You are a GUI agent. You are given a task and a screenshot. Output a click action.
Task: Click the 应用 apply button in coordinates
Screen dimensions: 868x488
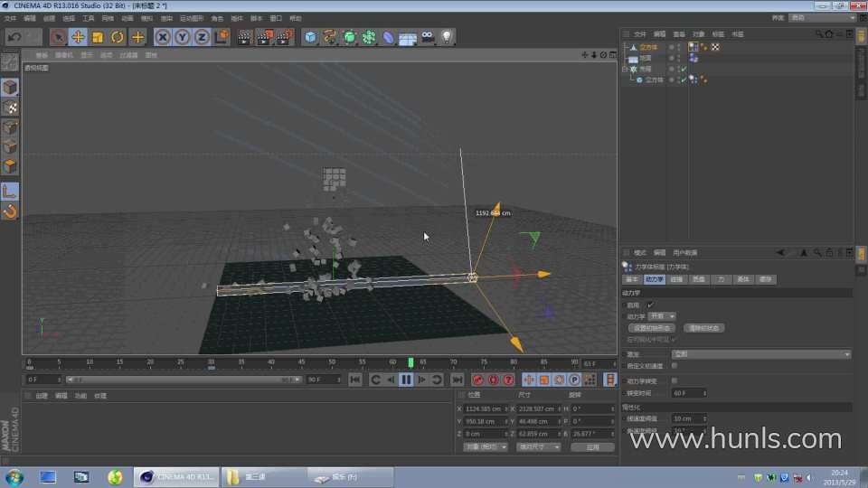coord(592,447)
